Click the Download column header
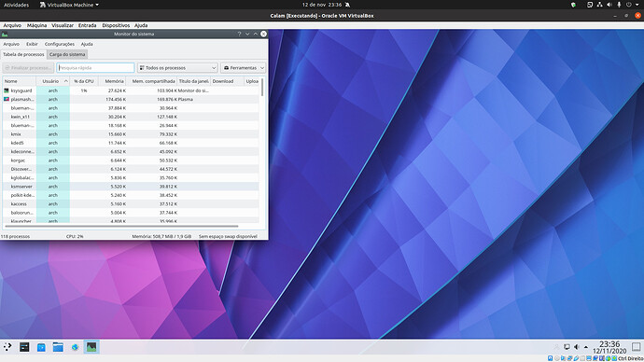This screenshot has height=362, width=644. click(x=227, y=81)
